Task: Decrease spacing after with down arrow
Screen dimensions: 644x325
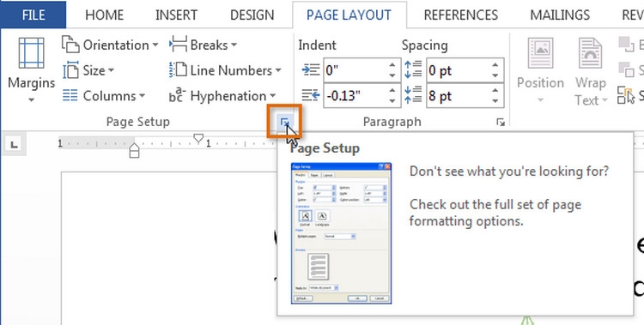Action: 495,101
